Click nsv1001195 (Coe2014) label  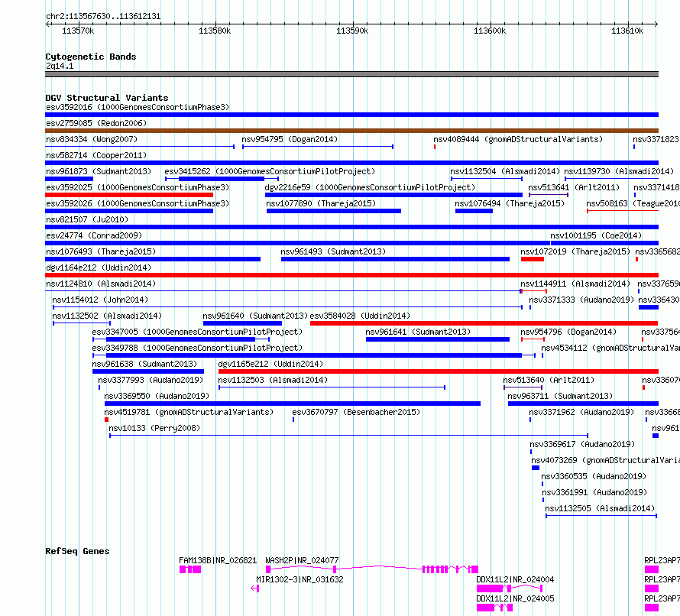tap(596, 235)
